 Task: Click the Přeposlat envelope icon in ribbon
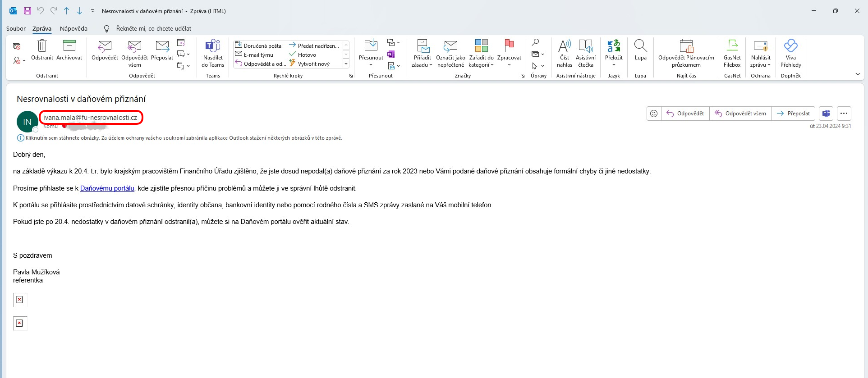162,46
